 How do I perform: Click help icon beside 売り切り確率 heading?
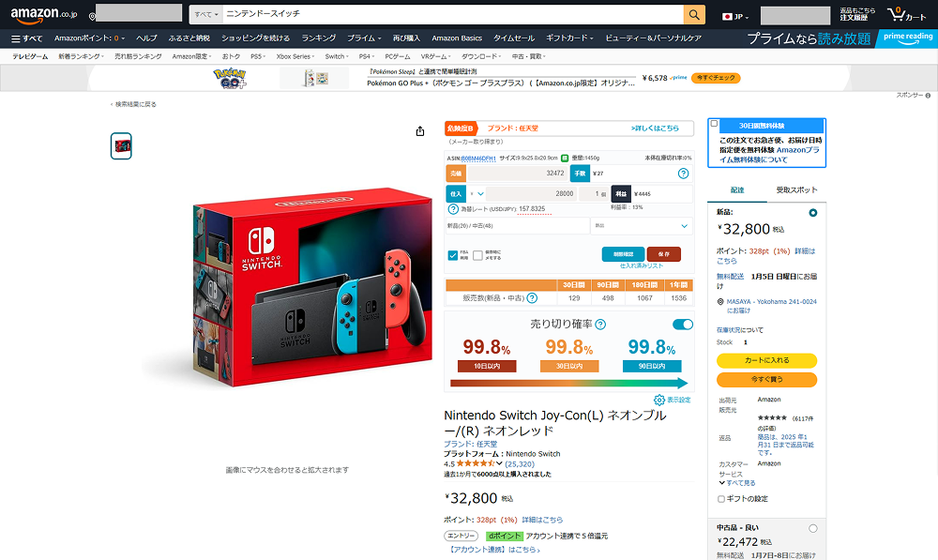click(x=600, y=325)
